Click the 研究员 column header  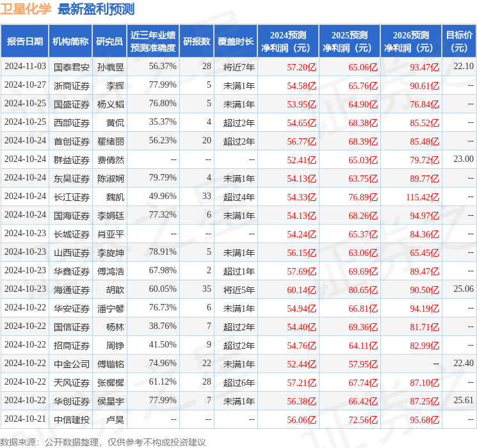coord(109,42)
